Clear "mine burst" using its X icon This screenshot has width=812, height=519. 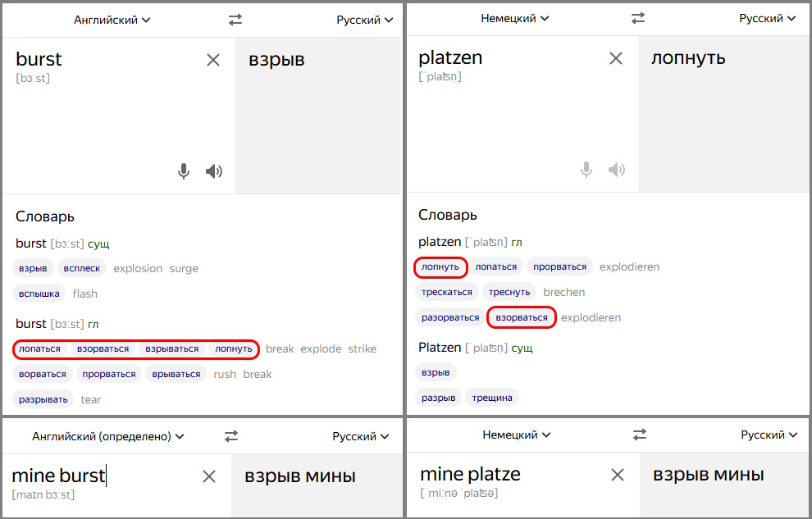point(209,476)
